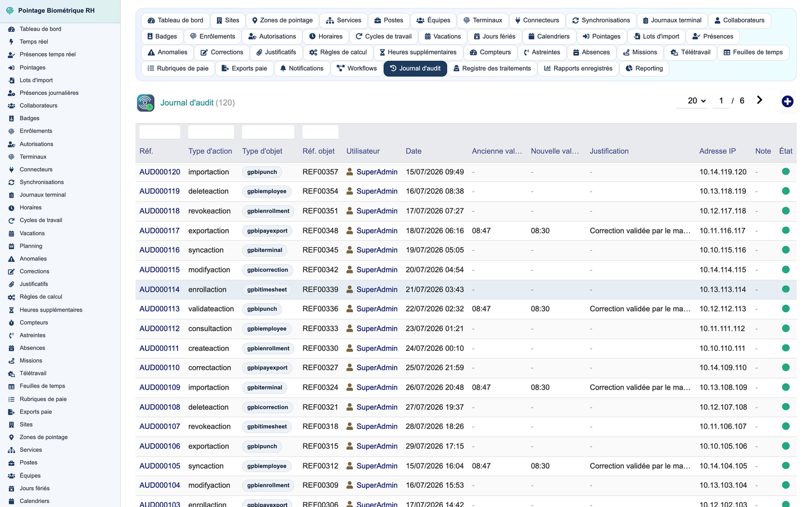Open audit record AUD000108

(160, 407)
